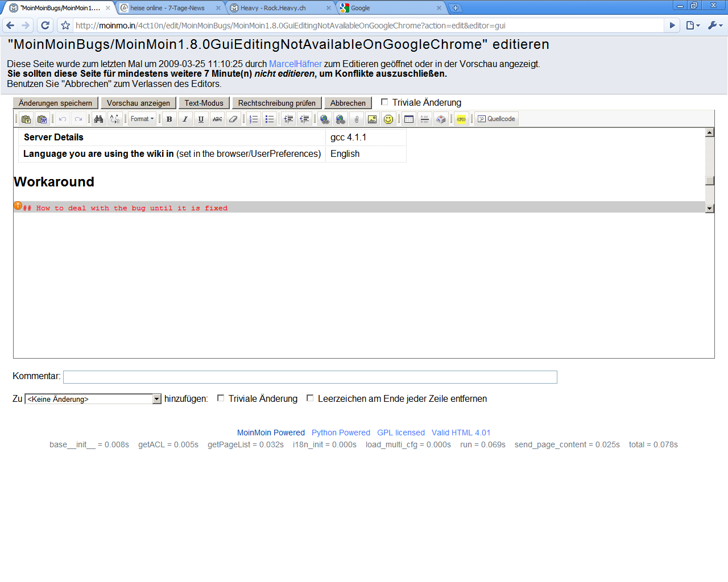Switch to Quellcode source view
The width and height of the screenshot is (728, 582).
tap(497, 119)
